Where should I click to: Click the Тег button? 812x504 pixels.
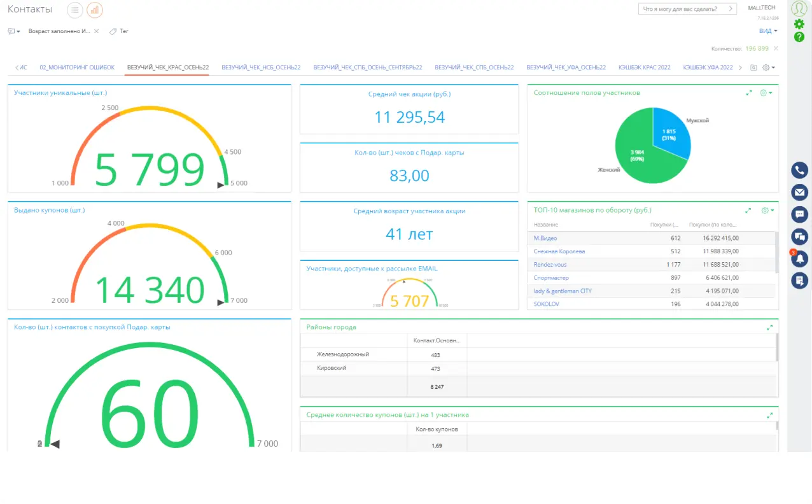click(119, 31)
